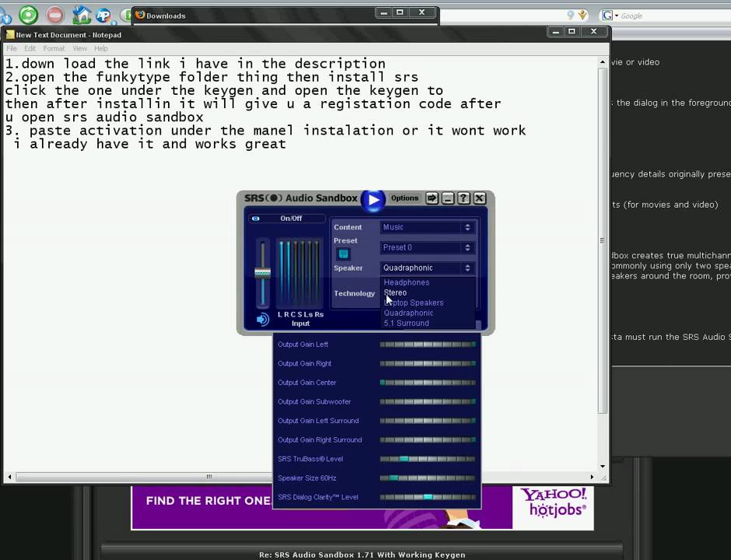Click the browser red stop button
731x560 pixels.
tap(55, 15)
